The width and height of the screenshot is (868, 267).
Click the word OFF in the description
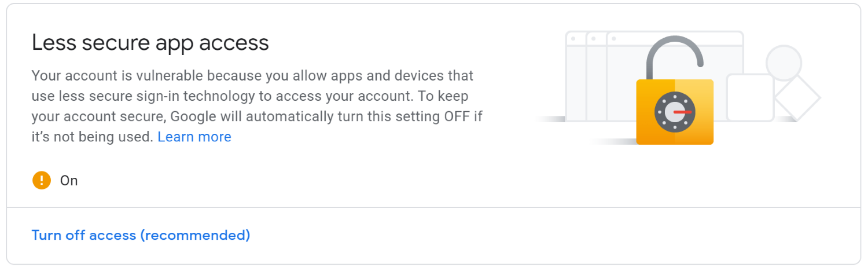pyautogui.click(x=458, y=116)
